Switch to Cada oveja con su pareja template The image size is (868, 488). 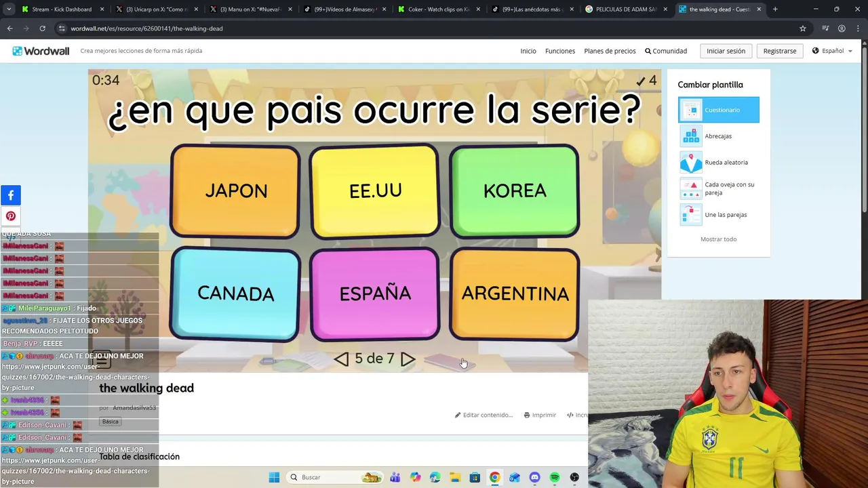coord(719,188)
